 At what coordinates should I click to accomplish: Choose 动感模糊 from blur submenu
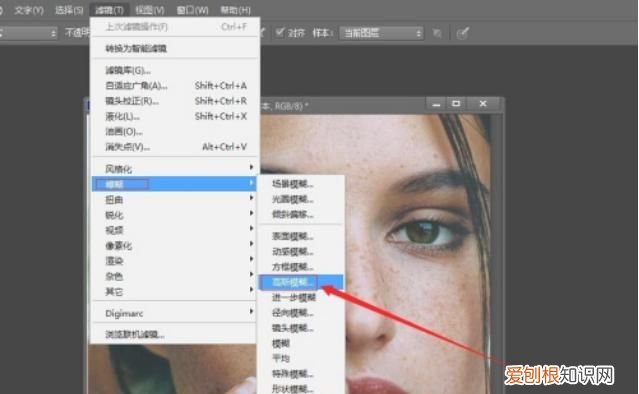tap(301, 252)
